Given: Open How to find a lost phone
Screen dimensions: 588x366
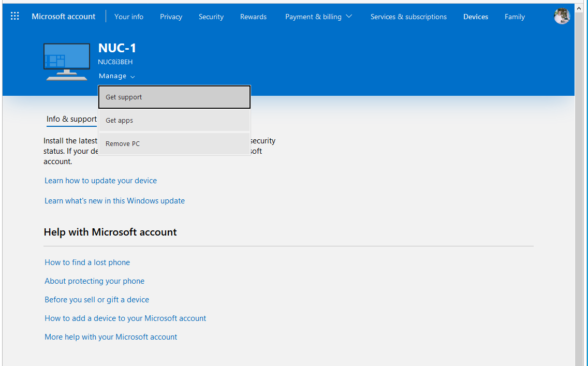Looking at the screenshot, I should 87,262.
